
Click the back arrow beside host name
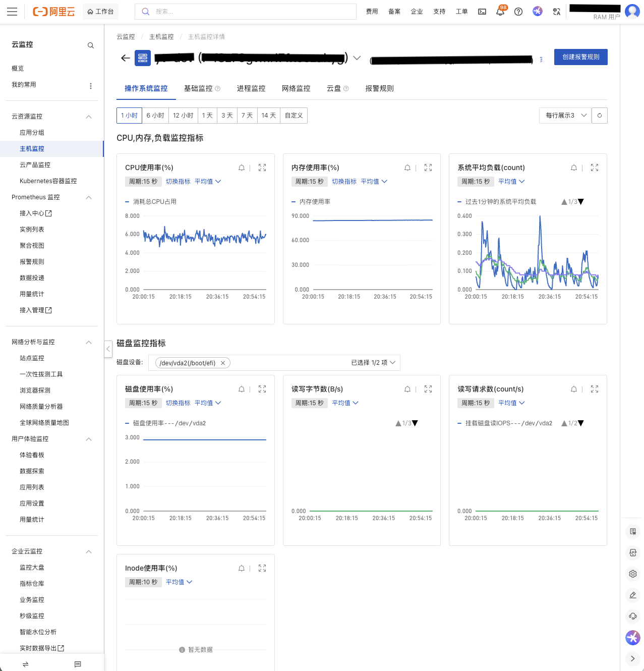(126, 58)
